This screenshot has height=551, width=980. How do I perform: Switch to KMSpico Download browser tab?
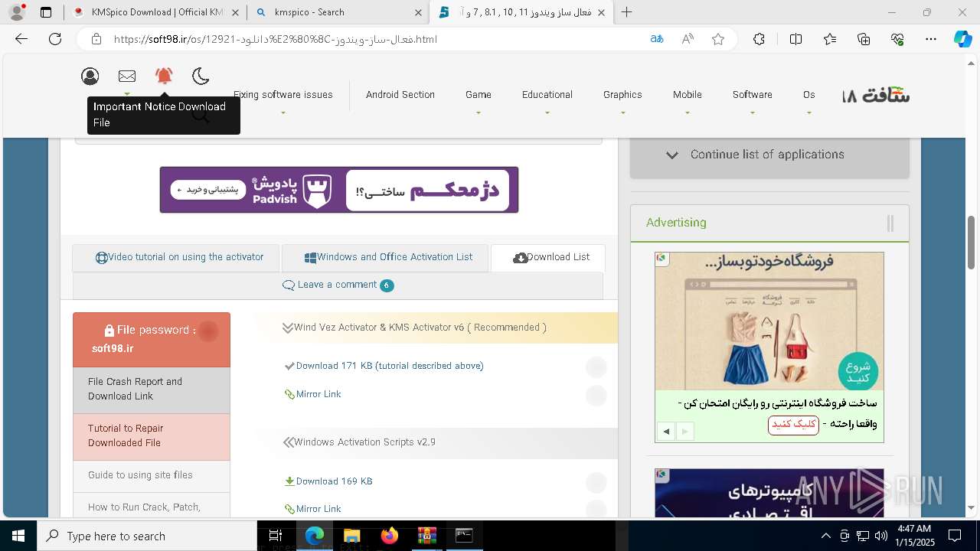click(156, 12)
